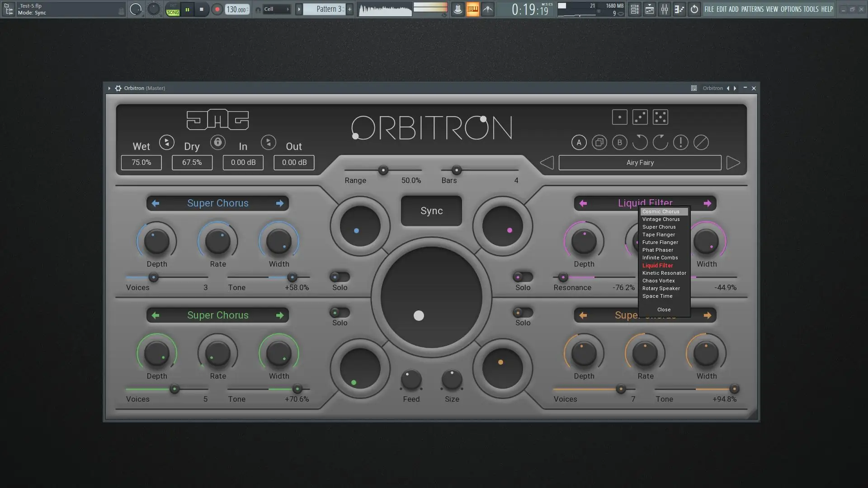Choose Kinetic Resonator from the effect list
This screenshot has height=488, width=868.
coord(664,273)
